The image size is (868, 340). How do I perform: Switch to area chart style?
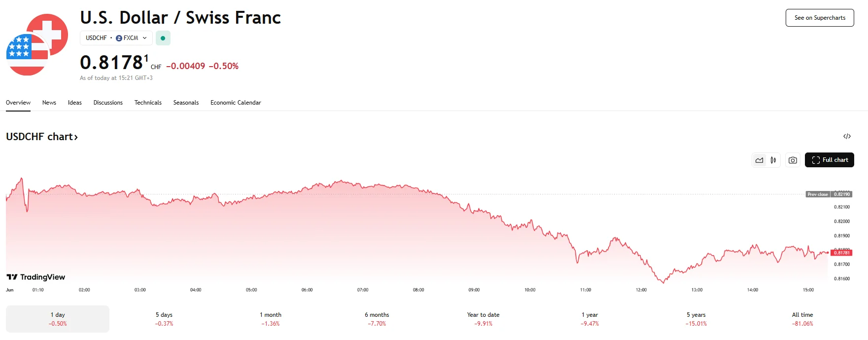759,160
